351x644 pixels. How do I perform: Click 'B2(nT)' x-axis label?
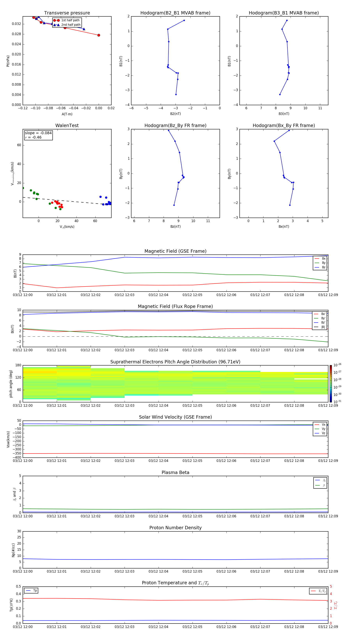point(175,114)
